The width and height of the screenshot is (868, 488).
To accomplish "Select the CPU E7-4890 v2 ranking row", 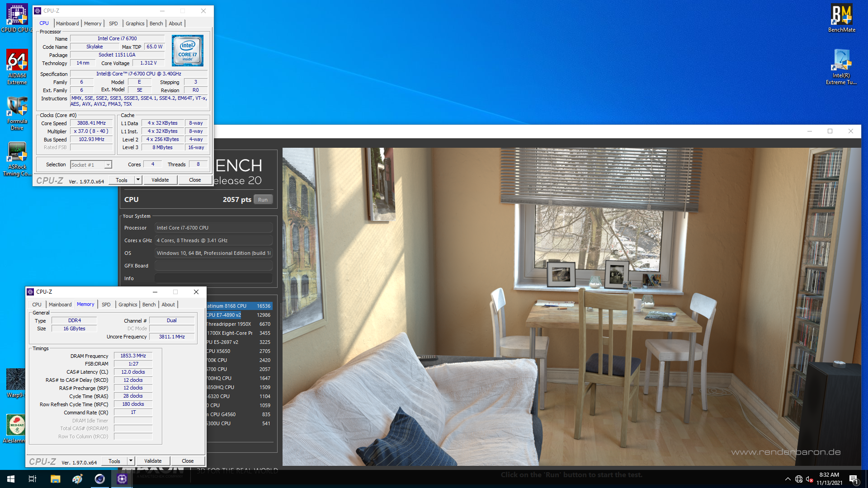I will (x=239, y=315).
